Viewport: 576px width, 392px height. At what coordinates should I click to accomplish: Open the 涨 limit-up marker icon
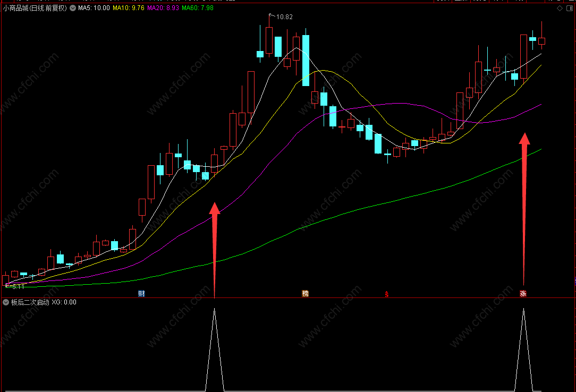pos(523,293)
